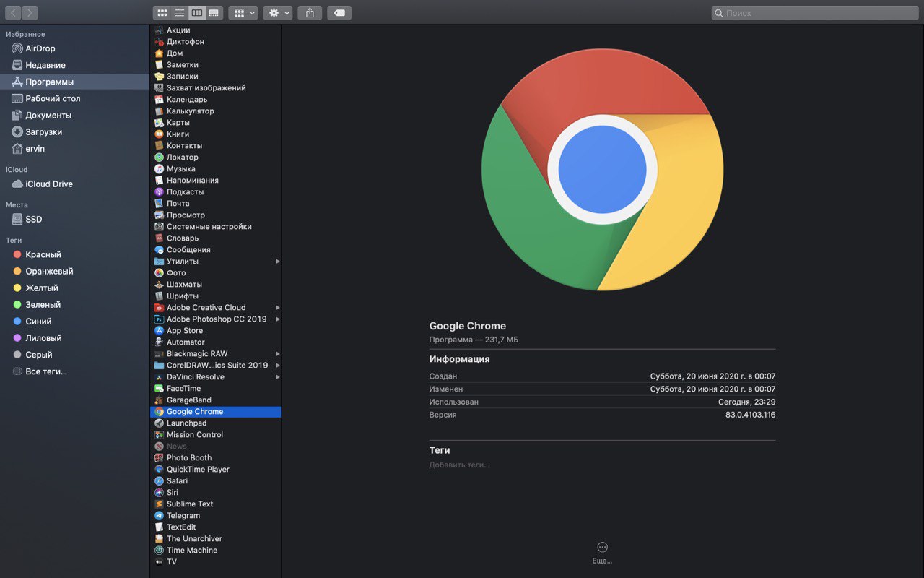Select QuickTime Player in the list
This screenshot has height=578, width=924.
click(x=215, y=469)
